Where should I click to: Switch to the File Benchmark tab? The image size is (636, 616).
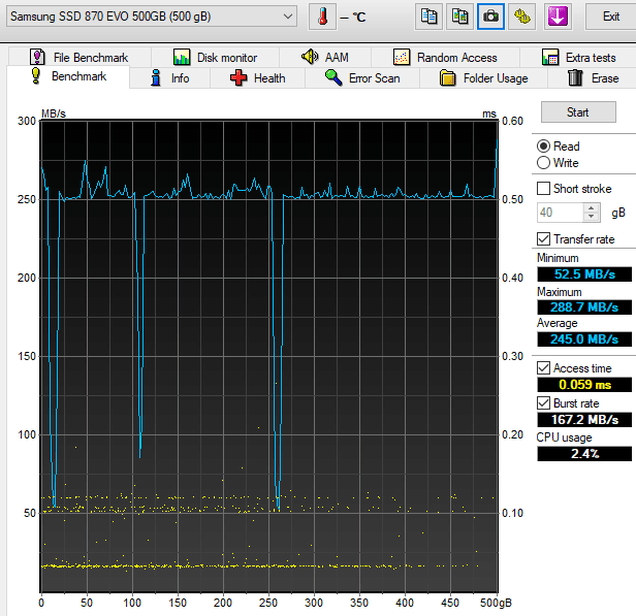pos(80,57)
